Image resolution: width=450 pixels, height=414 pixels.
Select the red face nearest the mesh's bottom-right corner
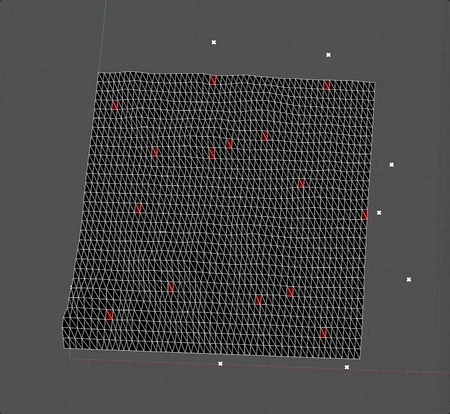(324, 333)
